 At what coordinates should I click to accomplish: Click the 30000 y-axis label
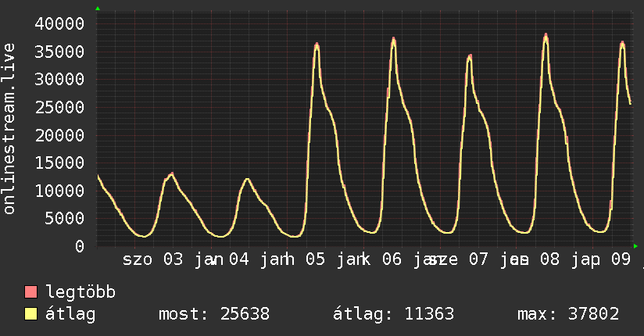pos(59,79)
